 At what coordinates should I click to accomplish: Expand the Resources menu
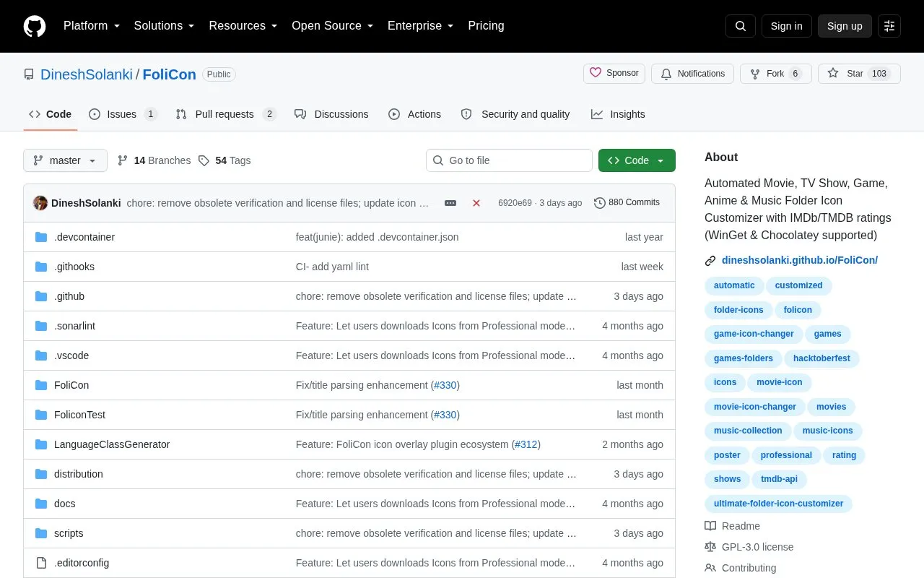243,26
